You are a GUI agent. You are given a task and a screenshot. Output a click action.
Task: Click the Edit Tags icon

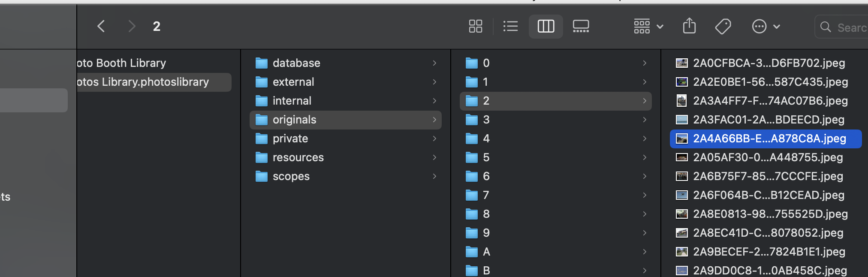point(723,27)
